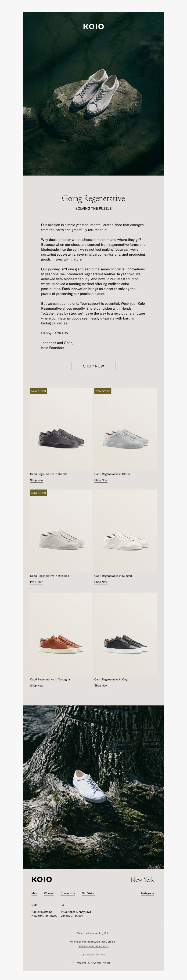Open the Capri Regenerative in Granite product image

(61, 428)
